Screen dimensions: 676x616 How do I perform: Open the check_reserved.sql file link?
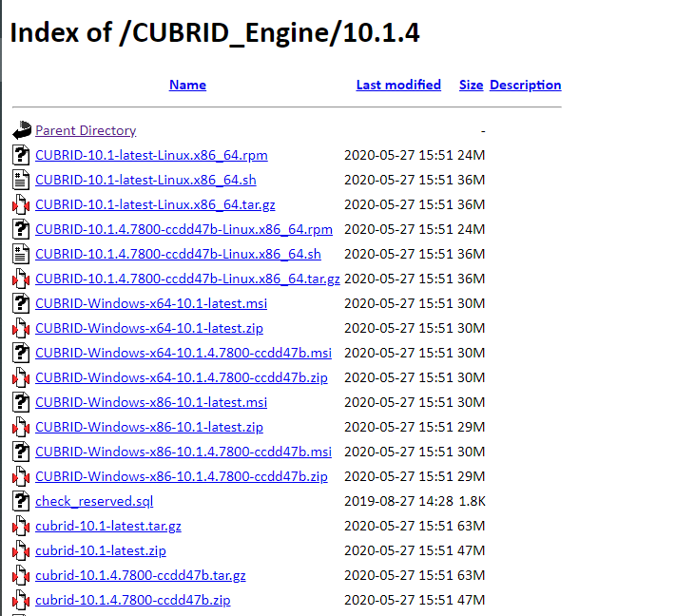tap(94, 501)
